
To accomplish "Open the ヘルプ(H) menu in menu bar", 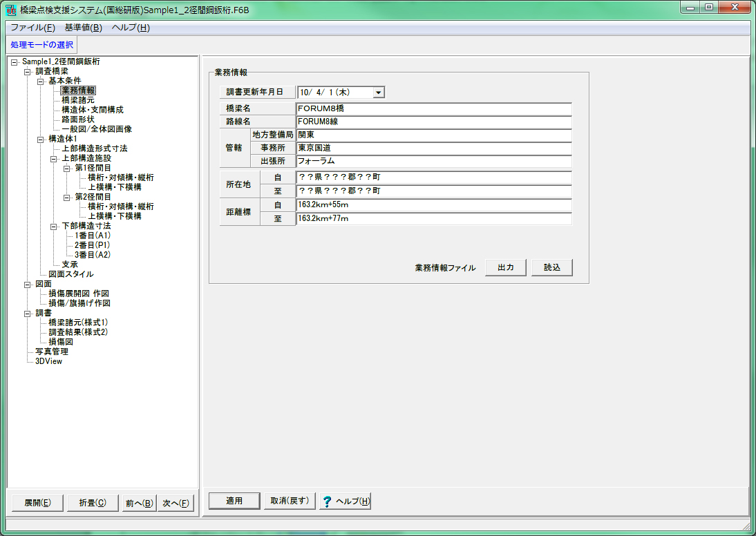I will 131,28.
